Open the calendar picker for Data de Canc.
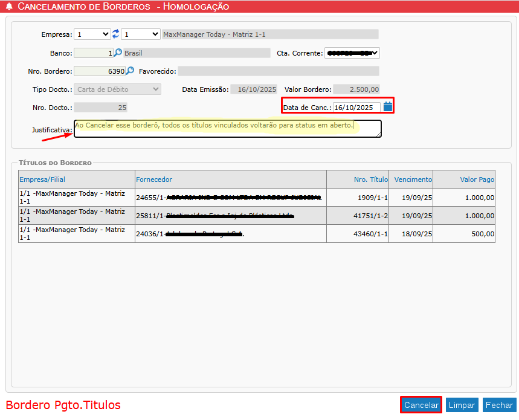The image size is (519, 420). (x=388, y=107)
